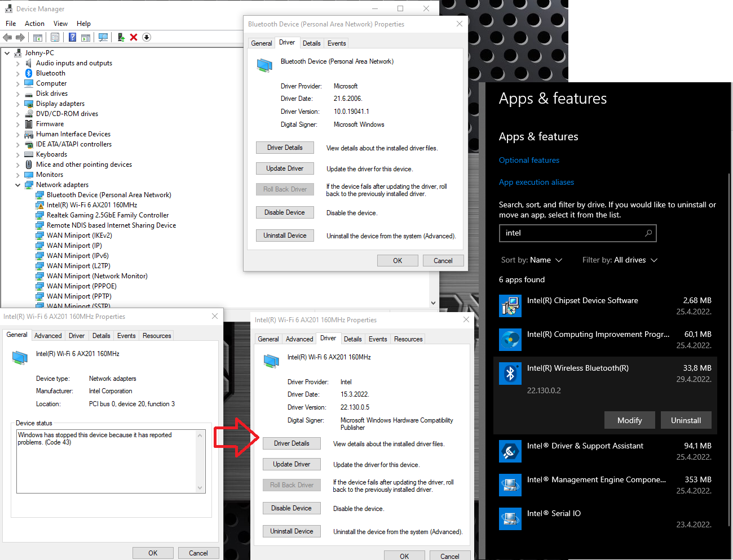733x560 pixels.
Task: Click the blue question mark Help icon
Action: [x=72, y=38]
